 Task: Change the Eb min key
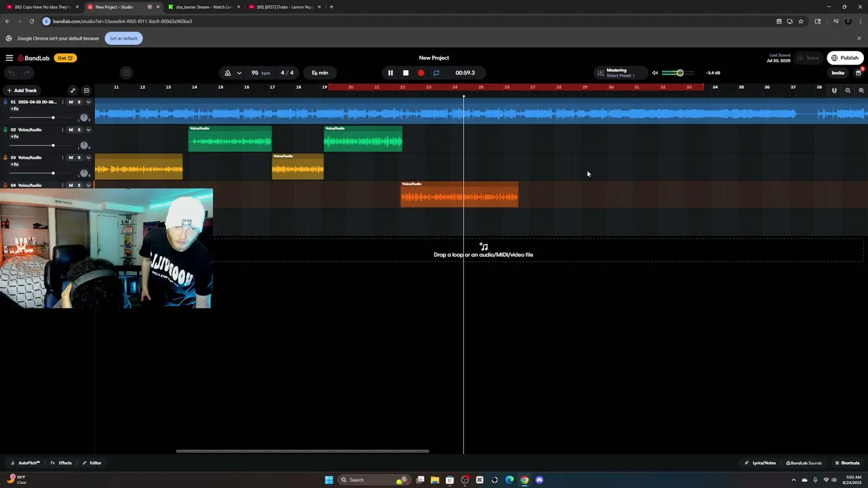tap(320, 73)
